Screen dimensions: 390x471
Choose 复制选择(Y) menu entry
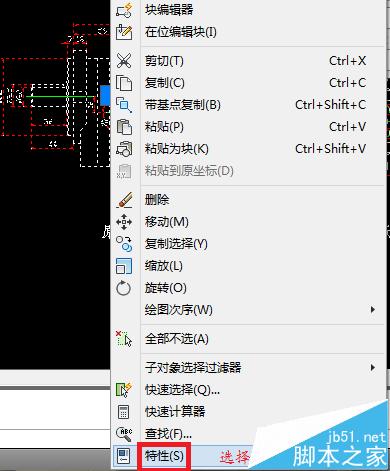click(x=176, y=244)
